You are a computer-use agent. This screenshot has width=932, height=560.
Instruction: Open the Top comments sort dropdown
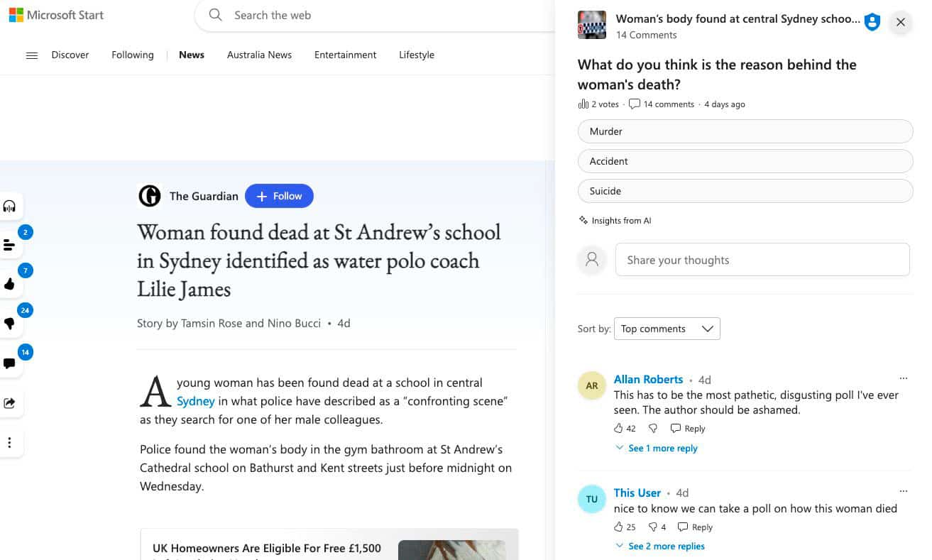click(666, 328)
